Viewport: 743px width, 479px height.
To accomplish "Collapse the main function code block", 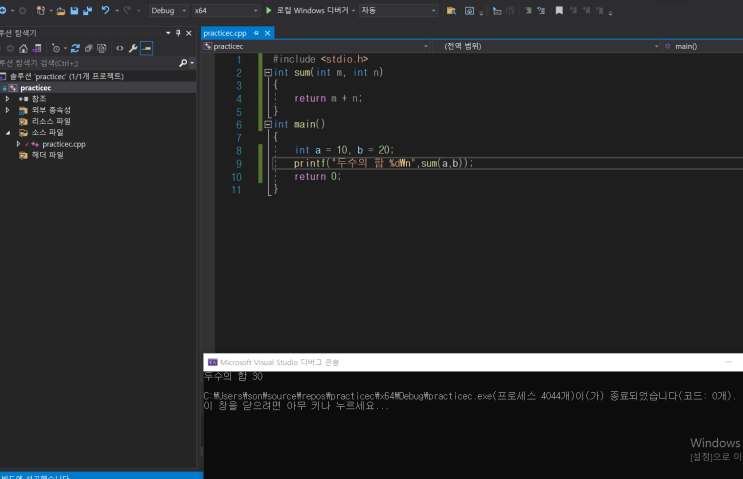I will [x=268, y=124].
